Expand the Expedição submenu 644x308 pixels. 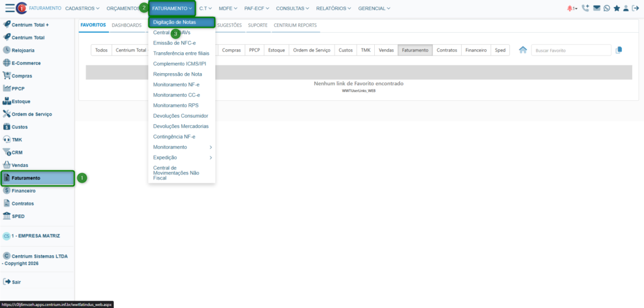(182, 157)
